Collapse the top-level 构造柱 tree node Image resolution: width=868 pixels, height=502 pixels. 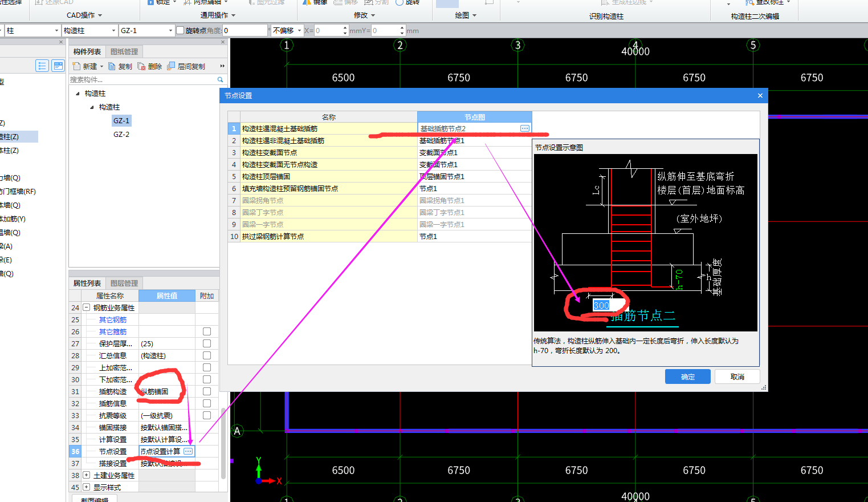[78, 93]
